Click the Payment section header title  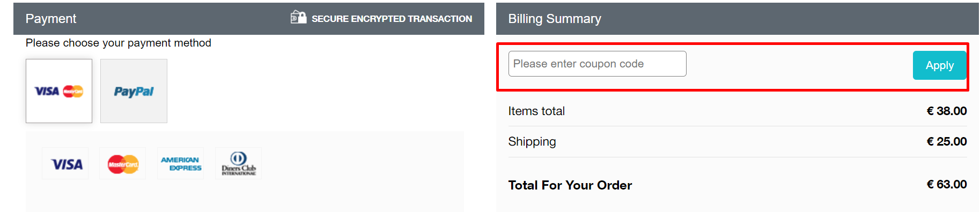click(x=51, y=19)
